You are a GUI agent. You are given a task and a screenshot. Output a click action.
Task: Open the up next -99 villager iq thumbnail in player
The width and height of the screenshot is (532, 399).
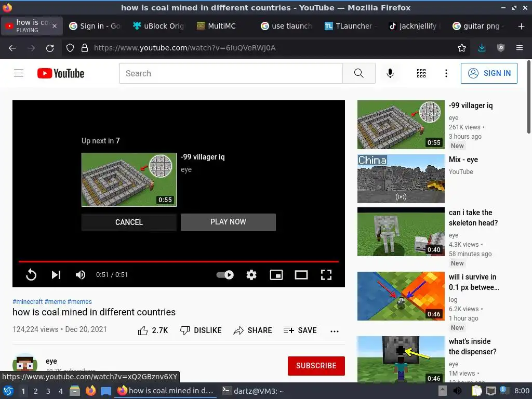pyautogui.click(x=129, y=179)
